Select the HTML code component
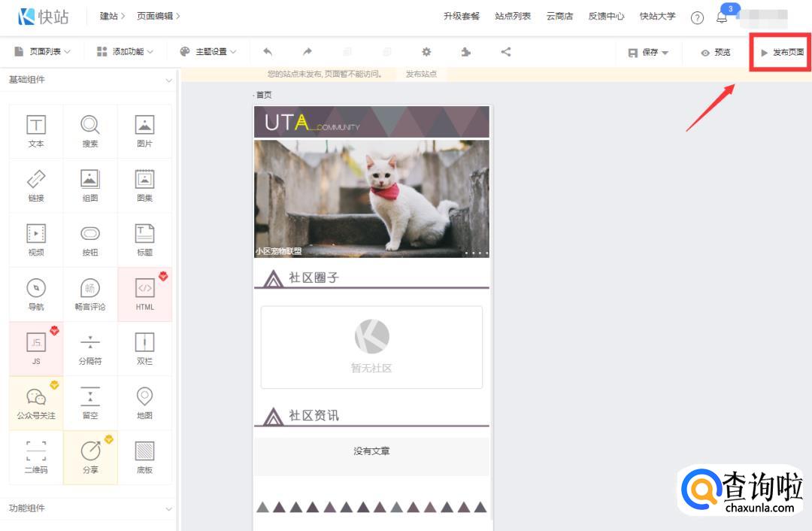The height and width of the screenshot is (531, 812). click(145, 294)
